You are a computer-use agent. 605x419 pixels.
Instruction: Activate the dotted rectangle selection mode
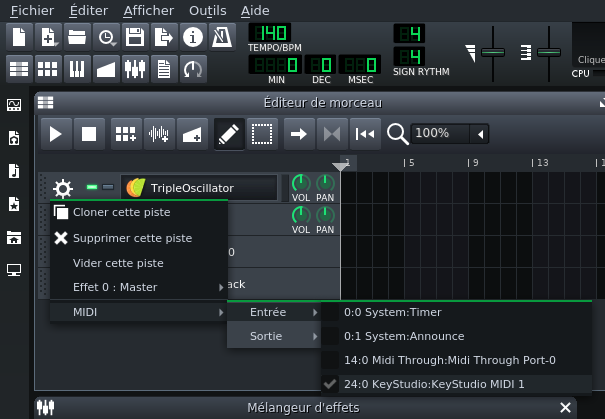(262, 134)
